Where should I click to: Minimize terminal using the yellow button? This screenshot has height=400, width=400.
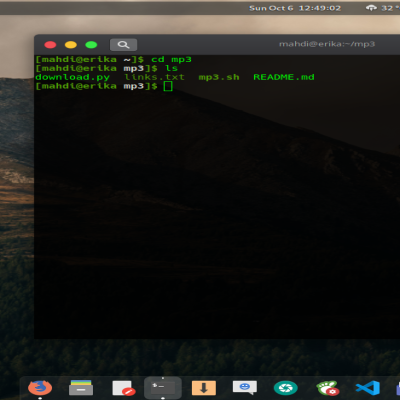pyautogui.click(x=71, y=45)
